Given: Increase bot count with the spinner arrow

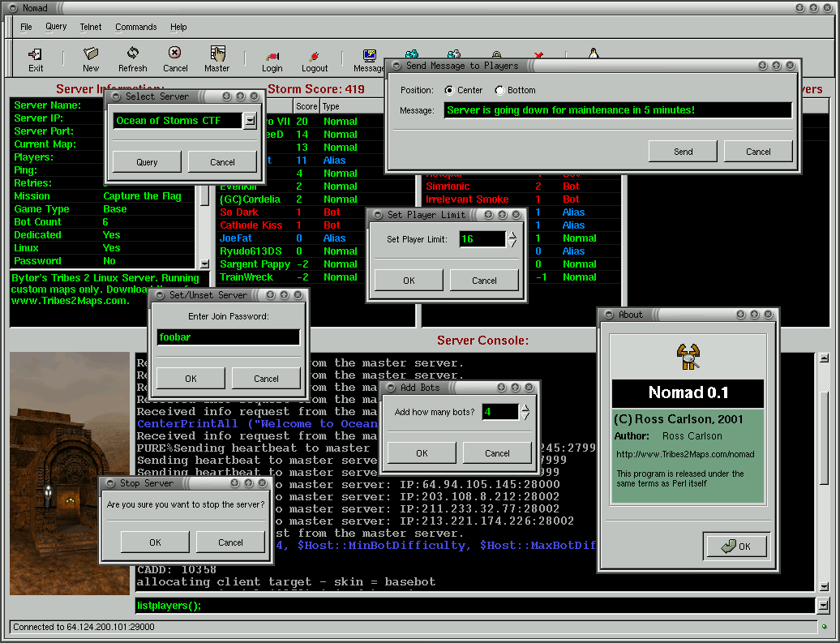Looking at the screenshot, I should (524, 408).
